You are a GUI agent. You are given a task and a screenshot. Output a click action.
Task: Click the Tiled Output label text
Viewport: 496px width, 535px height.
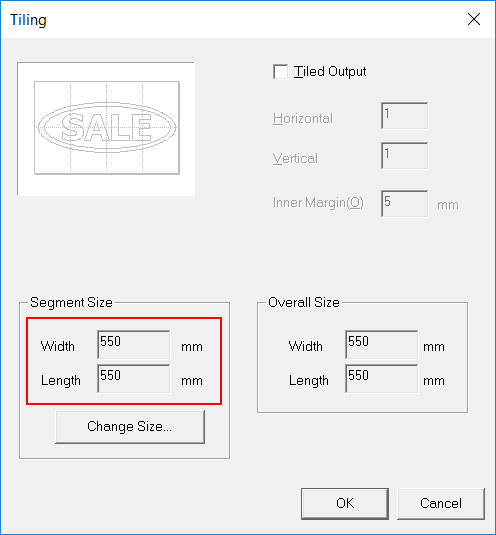pos(330,72)
